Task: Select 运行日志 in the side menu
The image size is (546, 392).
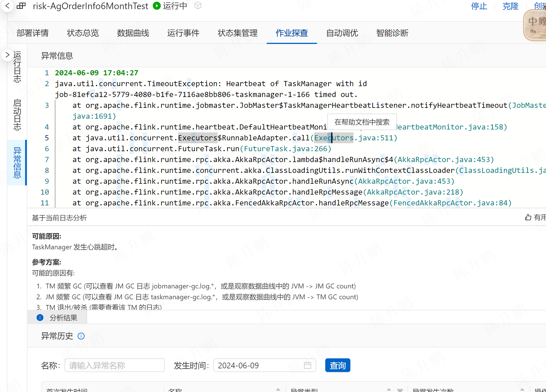Action: [17, 67]
